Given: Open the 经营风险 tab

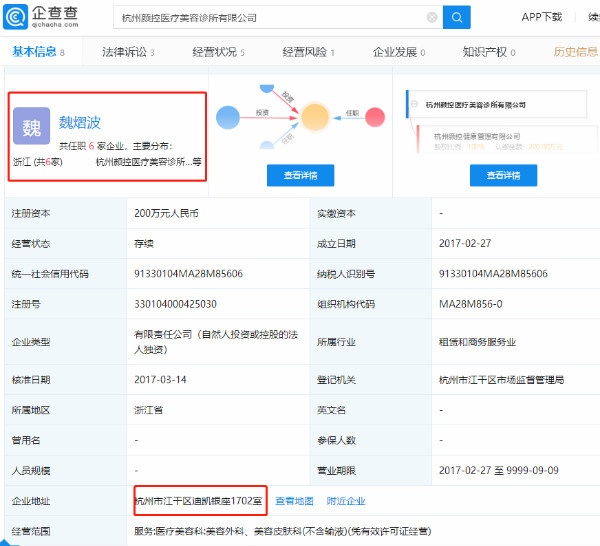Looking at the screenshot, I should 308,52.
